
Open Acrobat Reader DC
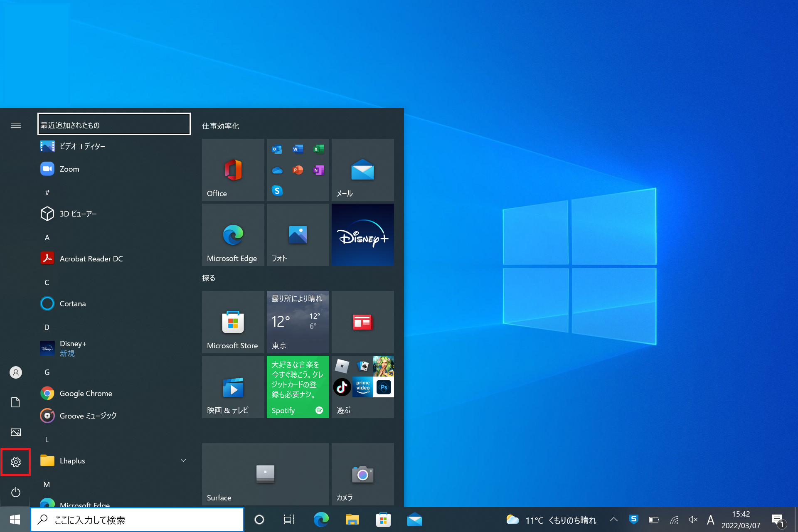[91, 259]
